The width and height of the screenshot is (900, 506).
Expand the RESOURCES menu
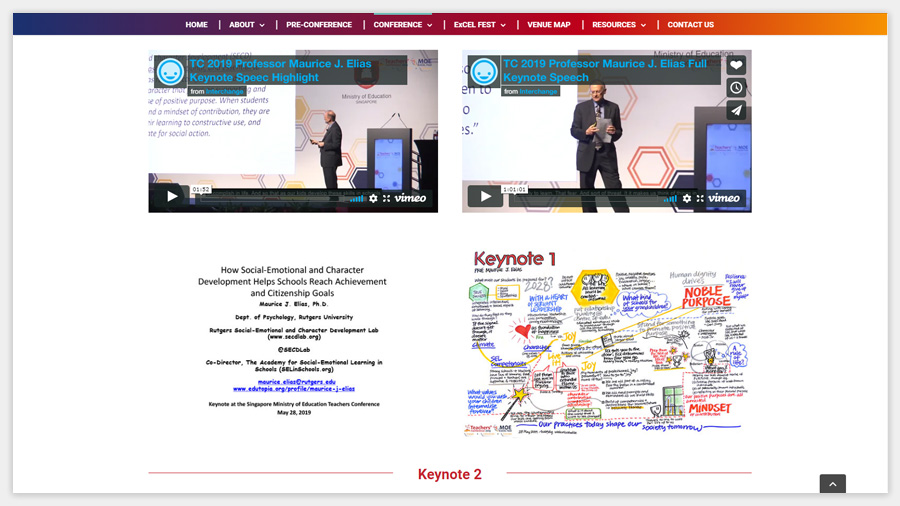[x=619, y=25]
